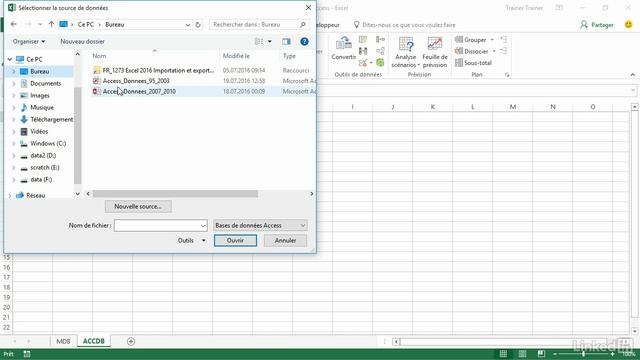The width and height of the screenshot is (640, 360).
Task: Click Sous-total in Plan group
Action: point(473,63)
